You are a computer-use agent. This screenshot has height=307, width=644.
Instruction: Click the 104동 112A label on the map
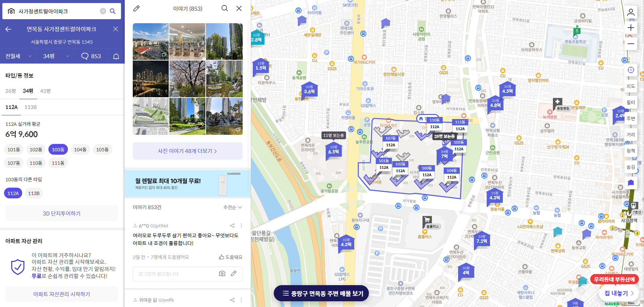pyautogui.click(x=452, y=174)
